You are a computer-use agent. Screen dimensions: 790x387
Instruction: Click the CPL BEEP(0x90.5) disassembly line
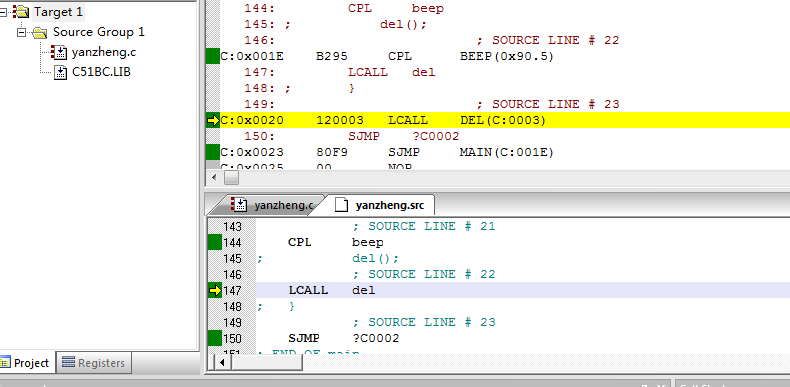pos(387,56)
